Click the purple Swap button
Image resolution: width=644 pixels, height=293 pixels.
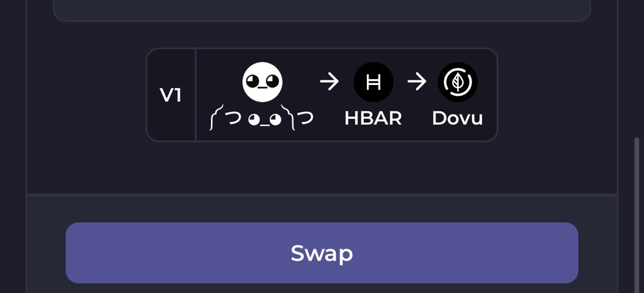(x=322, y=253)
